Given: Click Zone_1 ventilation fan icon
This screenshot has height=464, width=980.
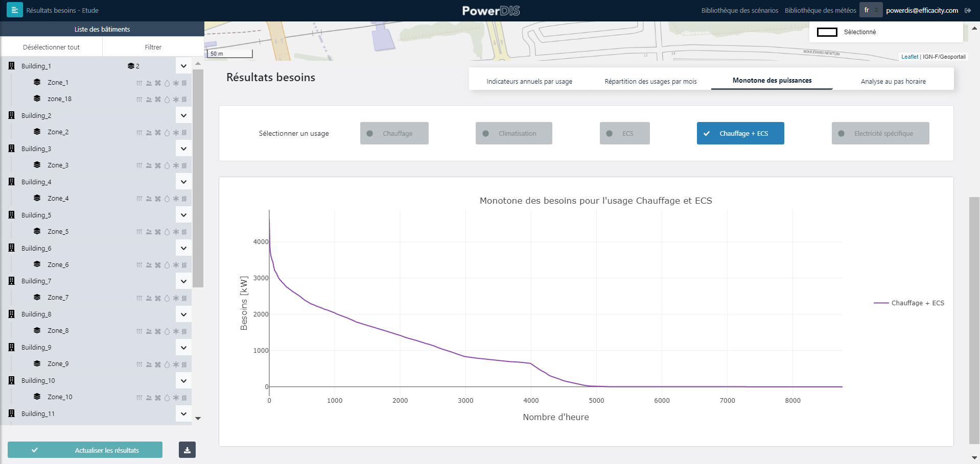Looking at the screenshot, I should tap(158, 83).
